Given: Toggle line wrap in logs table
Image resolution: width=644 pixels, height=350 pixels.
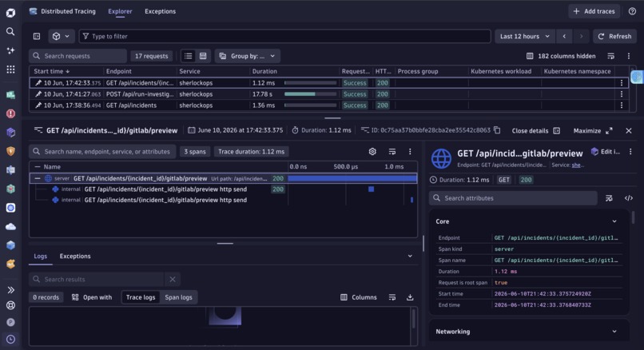Looking at the screenshot, I should point(392,297).
